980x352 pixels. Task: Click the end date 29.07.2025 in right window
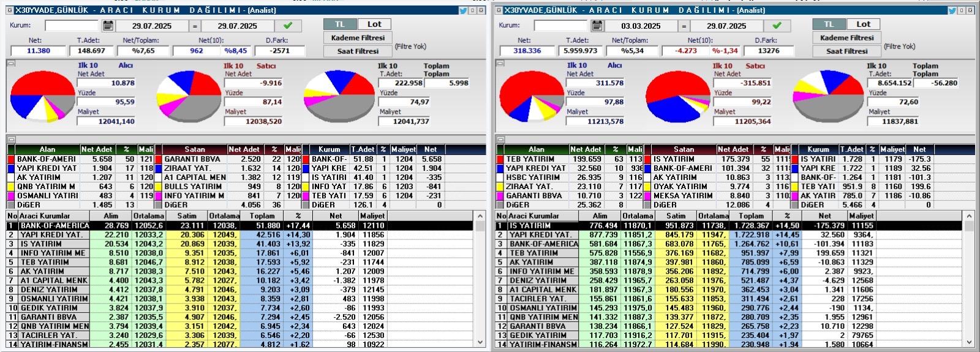coord(726,26)
